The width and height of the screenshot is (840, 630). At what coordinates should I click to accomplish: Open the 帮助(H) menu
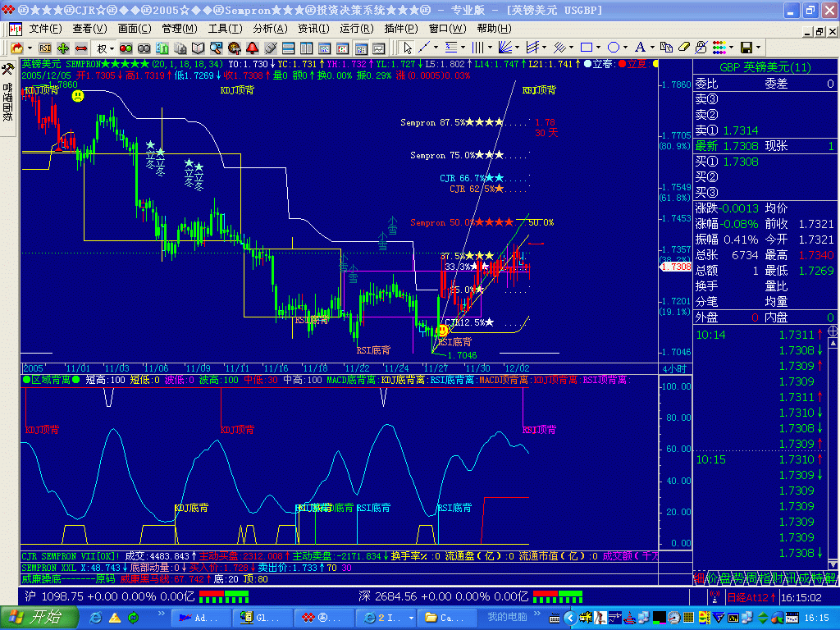tap(494, 29)
